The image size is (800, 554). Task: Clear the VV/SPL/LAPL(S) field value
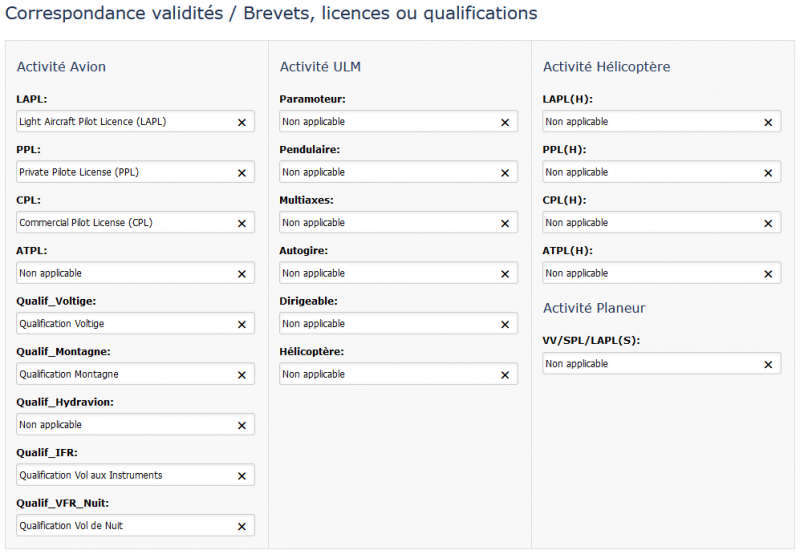768,365
